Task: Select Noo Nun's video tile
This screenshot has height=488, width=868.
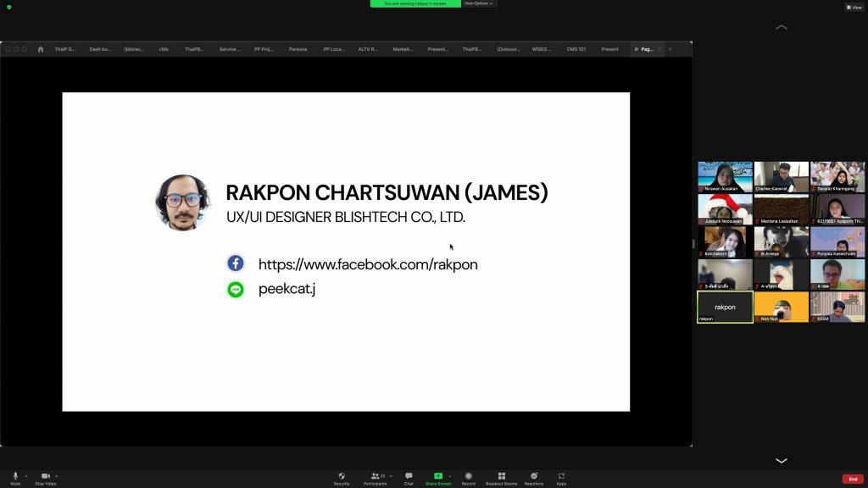Action: point(781,307)
